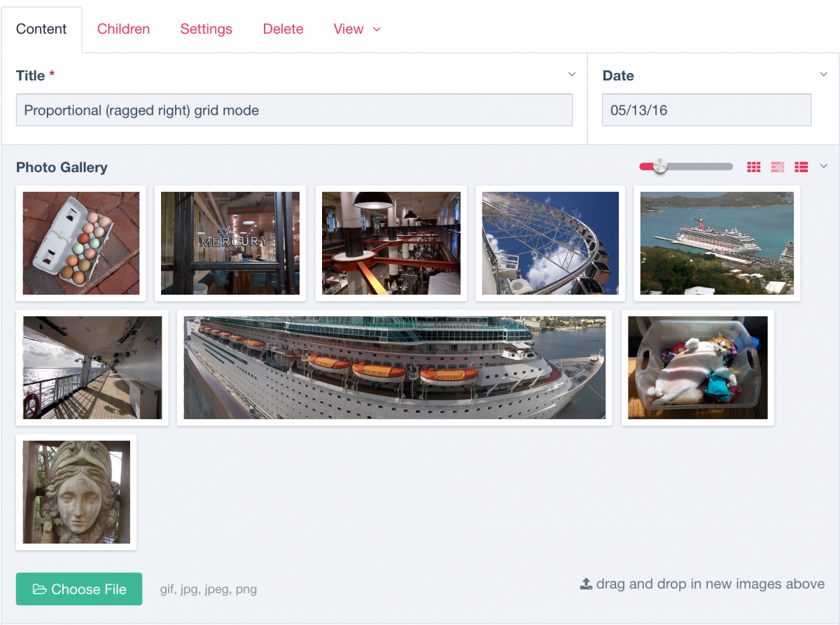
Task: Switch gallery to square grid view
Action: tap(753, 167)
